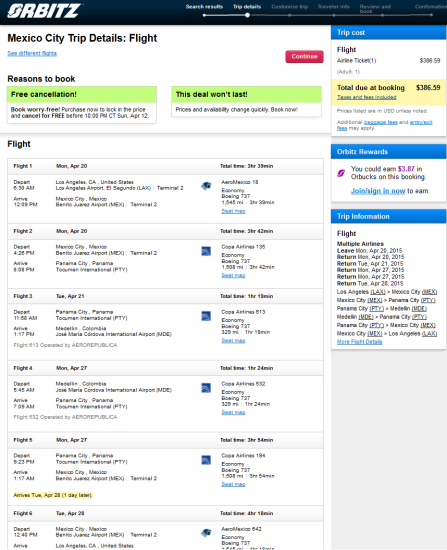Screen dimensions: 447x550
Task: Click the AeroMexico 642 airline logo
Action: (x=206, y=533)
